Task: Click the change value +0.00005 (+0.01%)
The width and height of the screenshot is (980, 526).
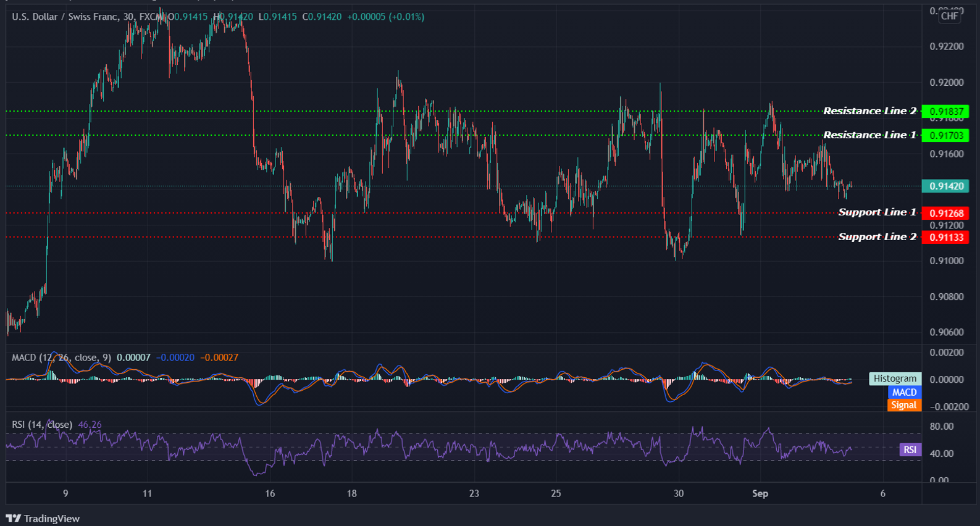Action: [x=386, y=17]
